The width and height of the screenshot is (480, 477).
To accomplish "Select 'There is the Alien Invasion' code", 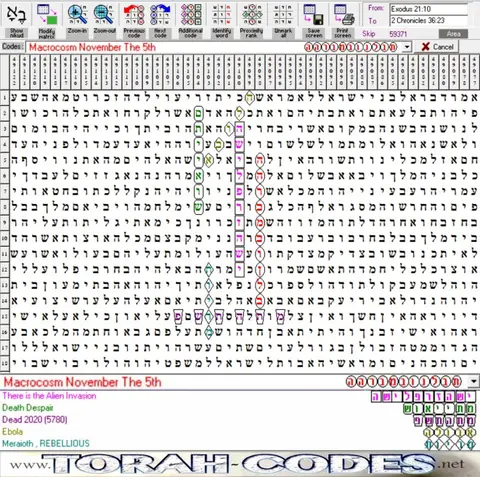I will pos(49,396).
